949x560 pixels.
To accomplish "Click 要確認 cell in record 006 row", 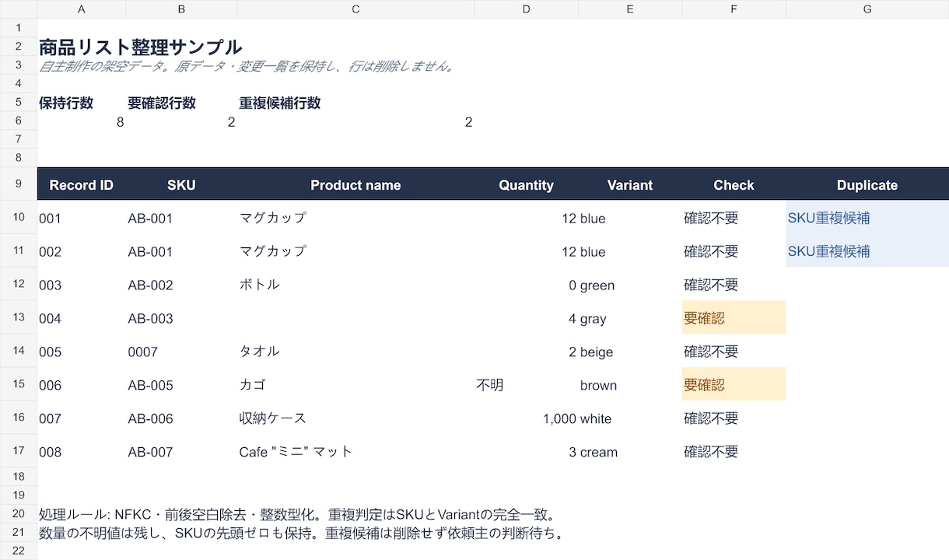I will (734, 386).
